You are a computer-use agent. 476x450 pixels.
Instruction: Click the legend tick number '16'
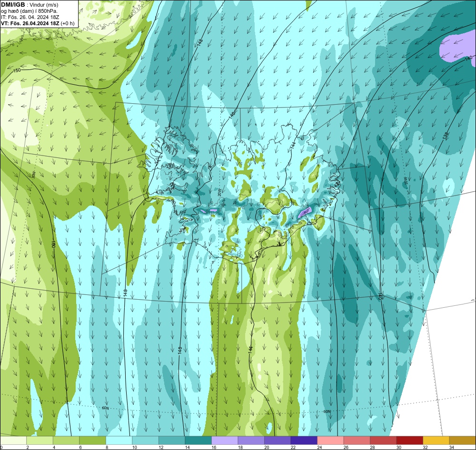[214, 447]
